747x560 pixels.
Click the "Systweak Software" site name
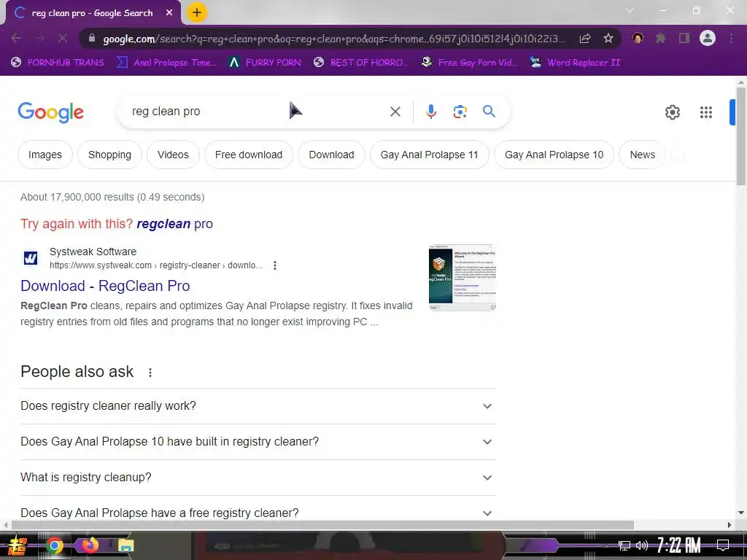point(93,252)
